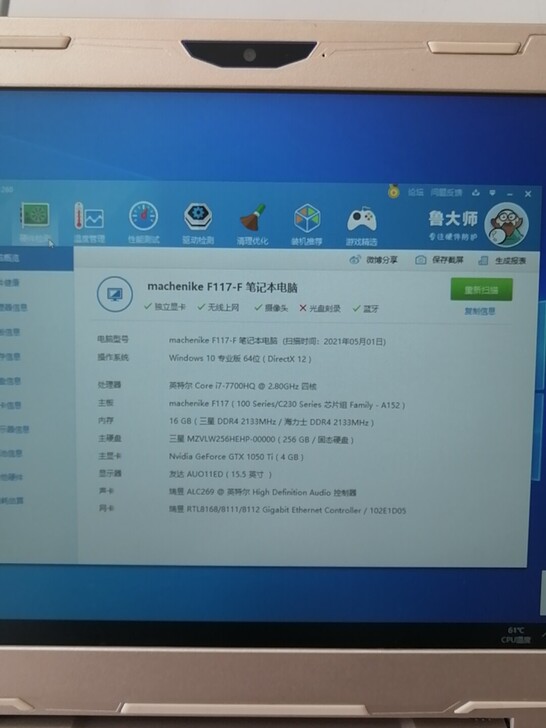Click the title 'machenike F117-F 笔记本电脑'
The image size is (546, 728).
click(222, 287)
